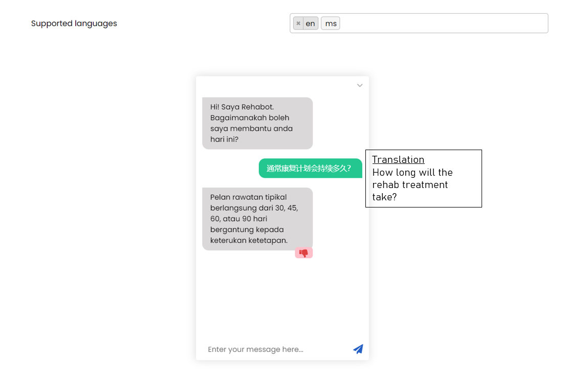The image size is (588, 374).
Task: Click the bot message listing 30 to 90 days
Action: point(257,218)
